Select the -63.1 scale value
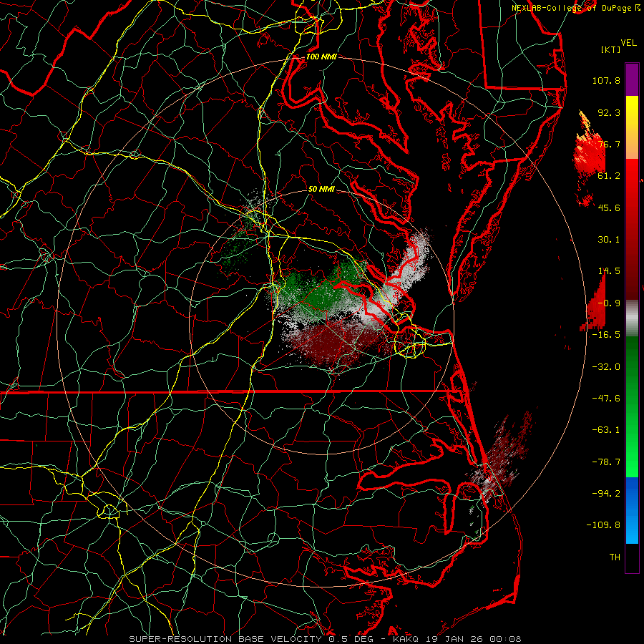This screenshot has height=644, width=644. [606, 430]
